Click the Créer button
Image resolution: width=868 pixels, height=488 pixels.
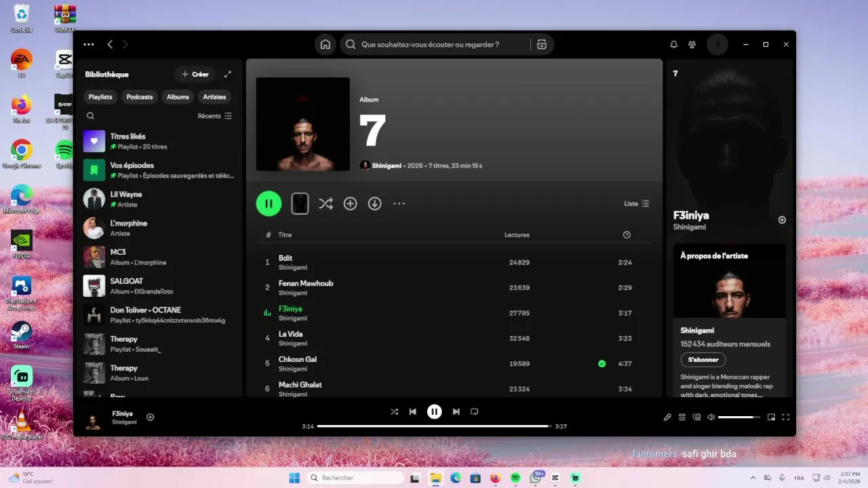(x=195, y=75)
